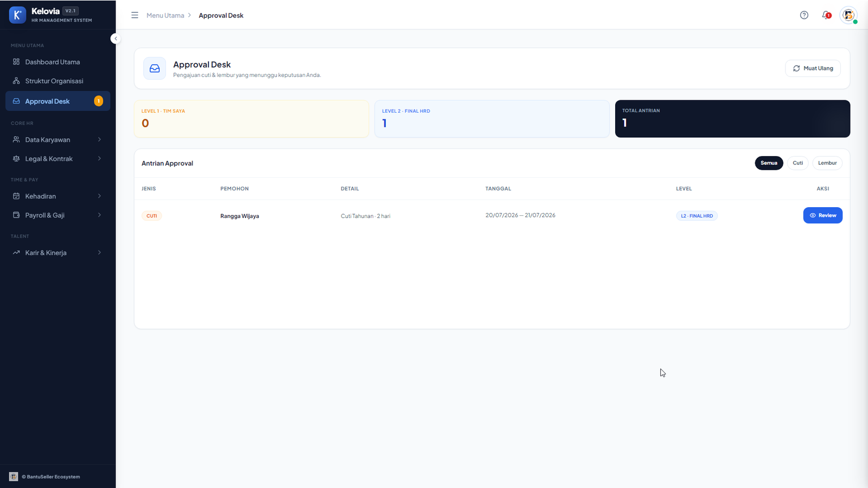Image resolution: width=868 pixels, height=488 pixels.
Task: Click Level 1 Tim Saya card
Action: (251, 119)
